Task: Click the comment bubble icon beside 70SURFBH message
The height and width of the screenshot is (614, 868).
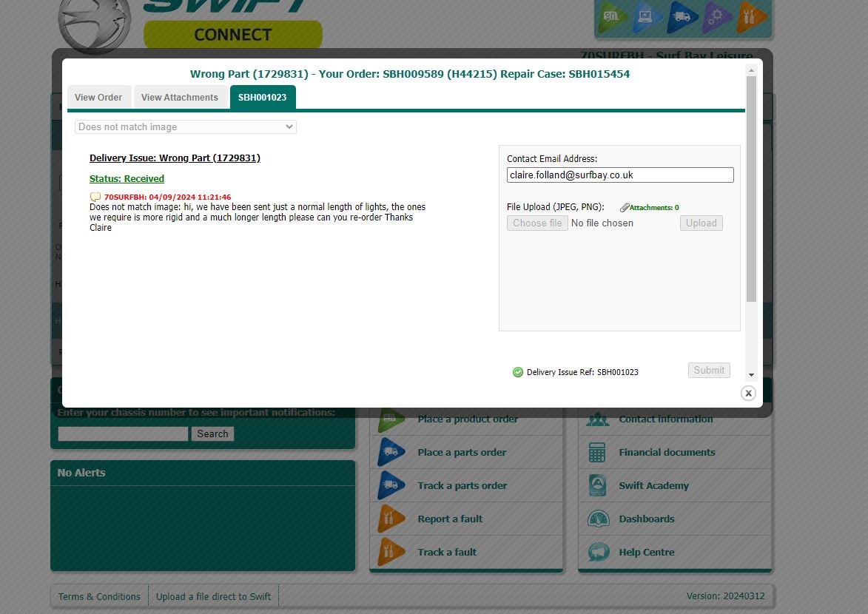Action: point(95,197)
